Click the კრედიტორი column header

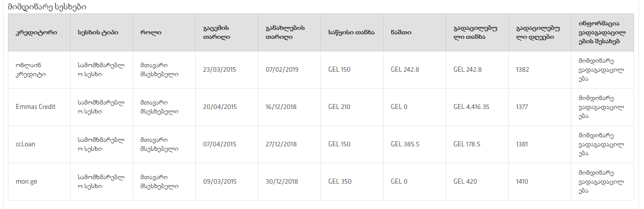36,32
